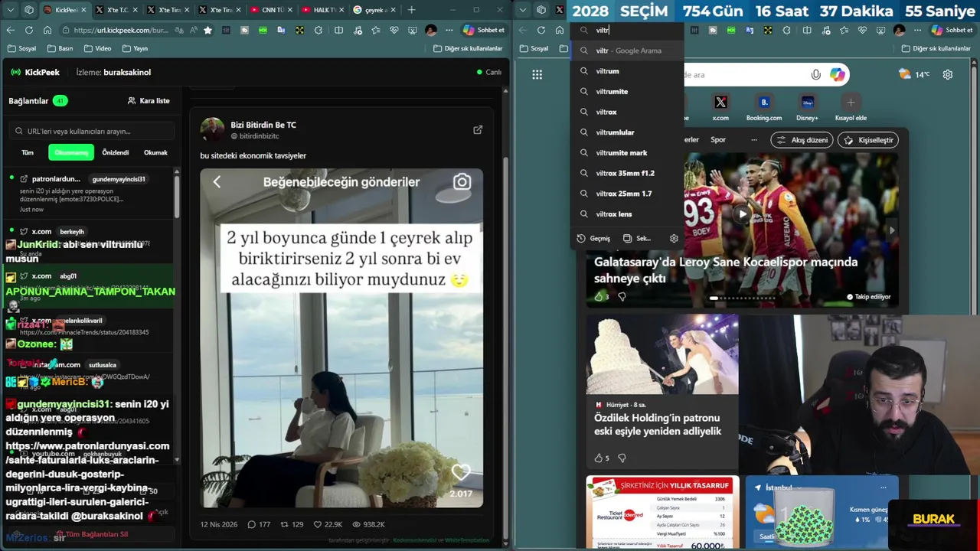
Task: Switch to the CNN TÜ YouTube tab
Action: 272,10
